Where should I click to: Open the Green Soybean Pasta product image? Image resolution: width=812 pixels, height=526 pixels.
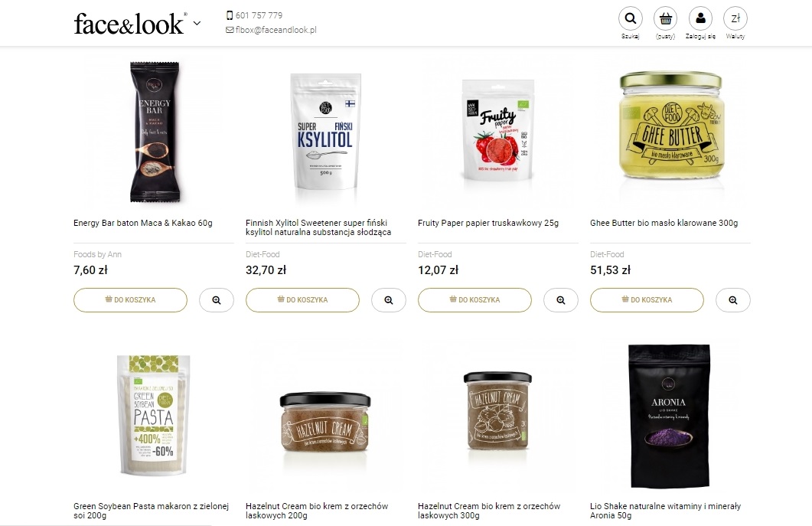pyautogui.click(x=153, y=415)
